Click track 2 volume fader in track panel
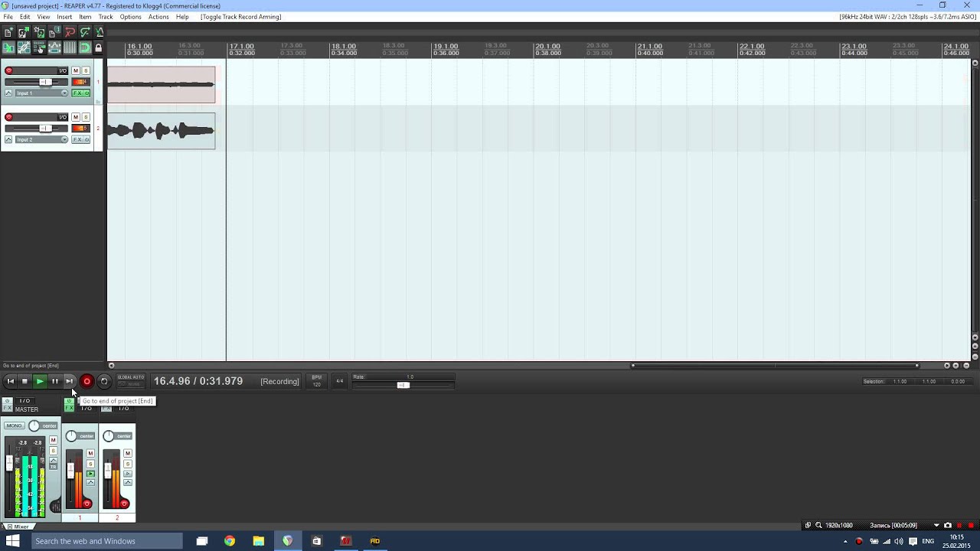Viewport: 980px width, 551px height. tap(45, 129)
